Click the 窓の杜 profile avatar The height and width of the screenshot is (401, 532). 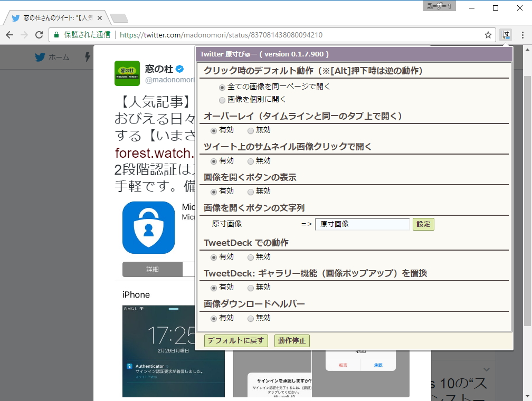pyautogui.click(x=127, y=73)
